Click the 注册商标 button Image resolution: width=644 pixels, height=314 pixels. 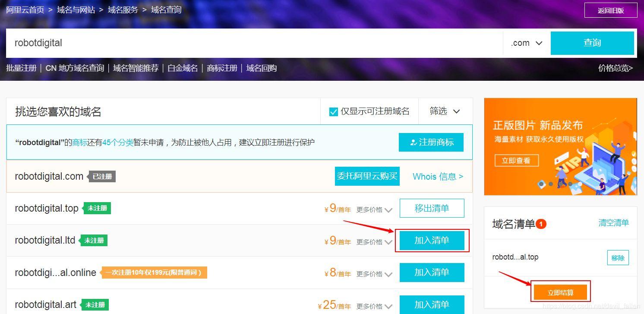pyautogui.click(x=431, y=142)
